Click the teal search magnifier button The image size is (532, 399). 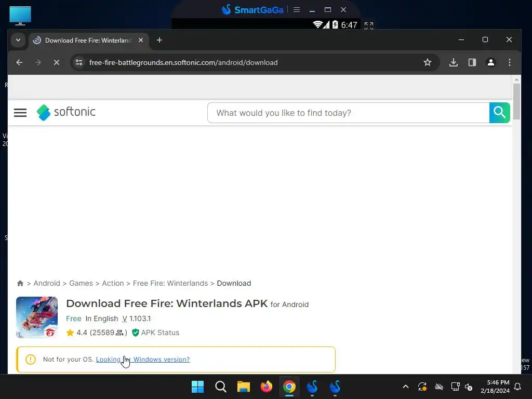[499, 113]
